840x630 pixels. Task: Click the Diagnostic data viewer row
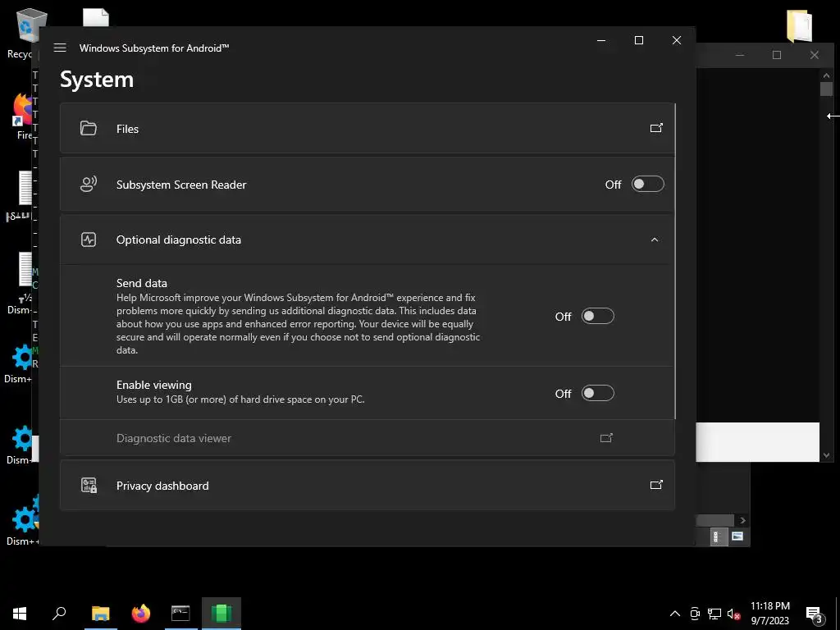click(367, 438)
